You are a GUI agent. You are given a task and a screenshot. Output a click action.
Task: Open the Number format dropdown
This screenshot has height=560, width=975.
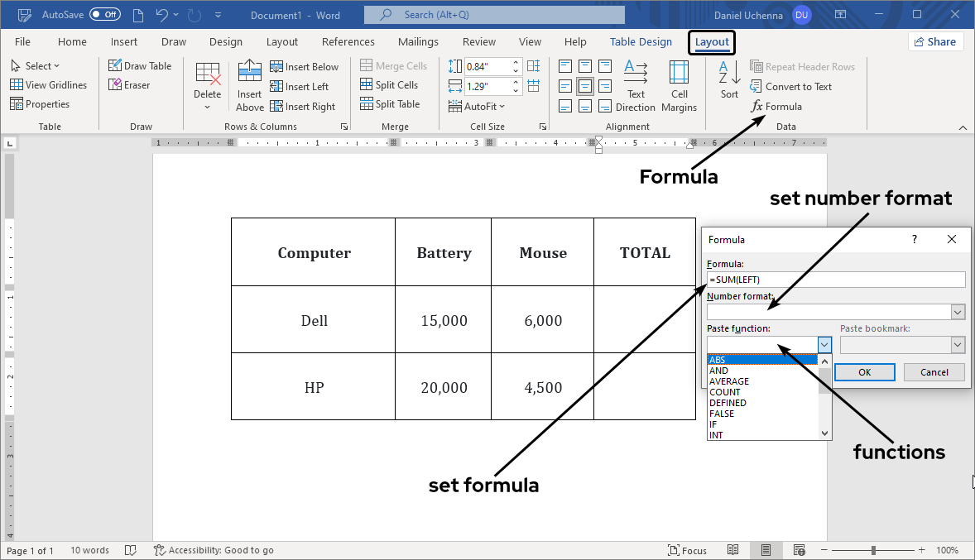point(958,312)
